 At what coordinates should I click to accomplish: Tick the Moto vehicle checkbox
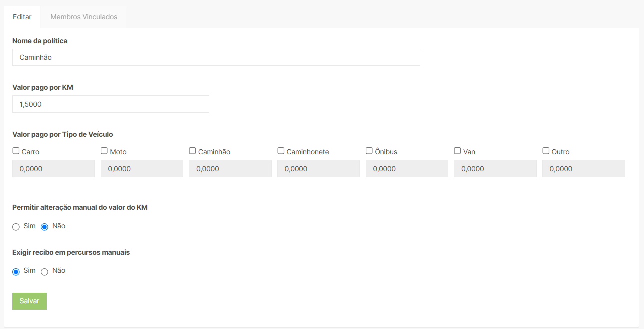click(104, 151)
